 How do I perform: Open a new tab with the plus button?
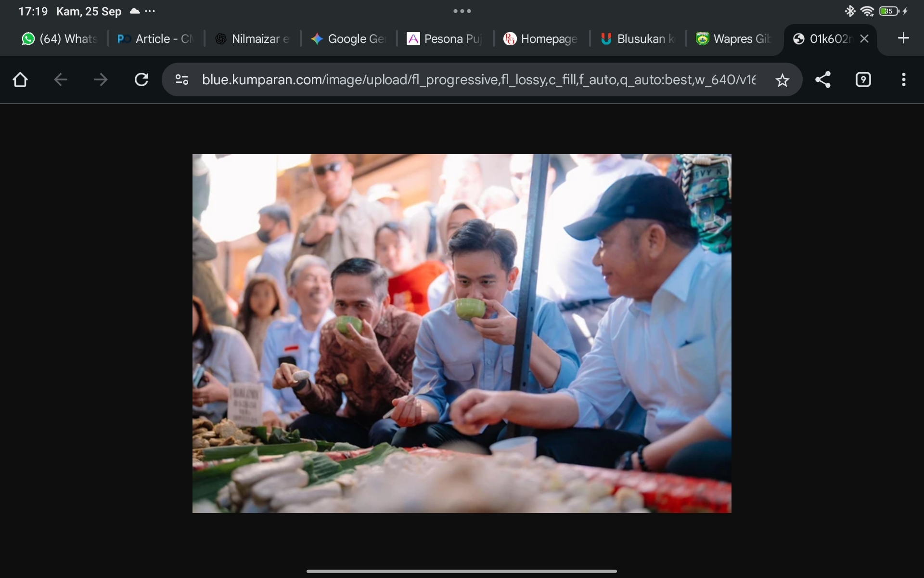click(903, 38)
